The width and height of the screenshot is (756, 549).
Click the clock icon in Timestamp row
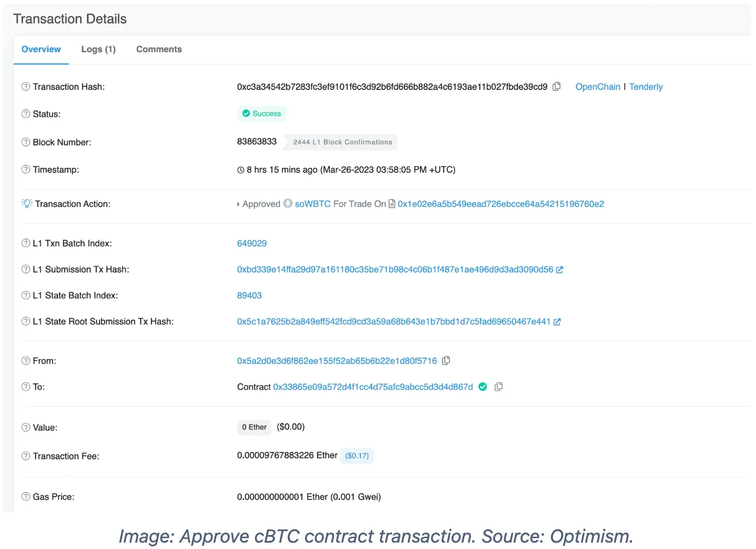coord(241,170)
